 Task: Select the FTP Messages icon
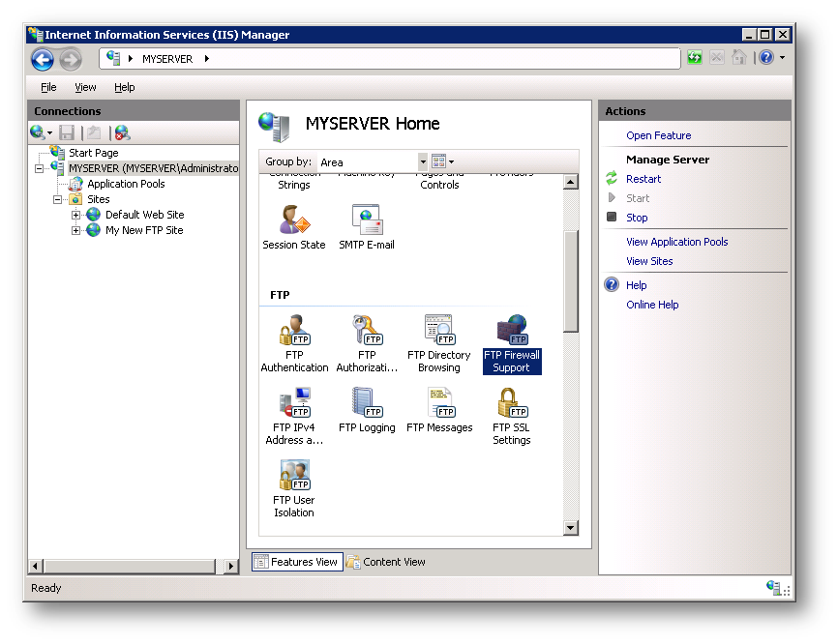pos(439,410)
